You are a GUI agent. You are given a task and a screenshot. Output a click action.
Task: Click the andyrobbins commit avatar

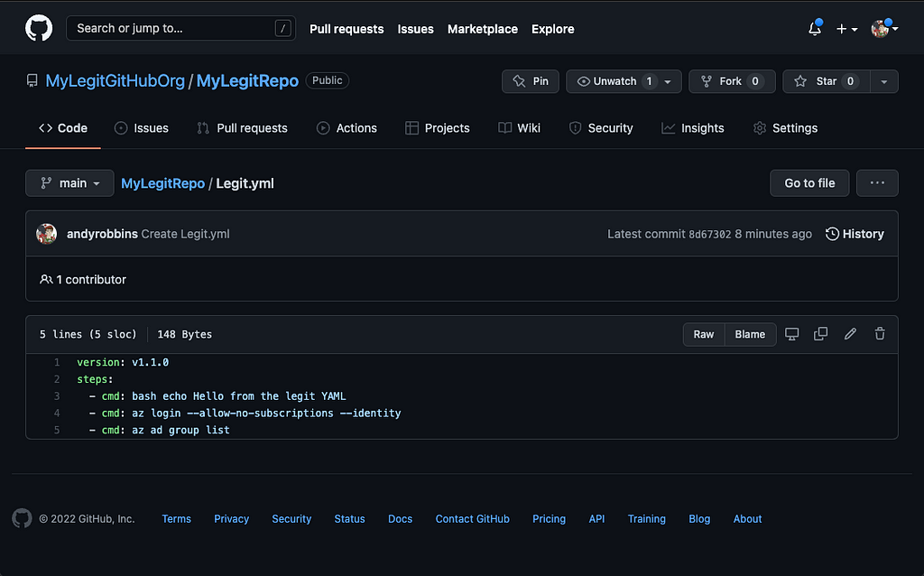click(x=47, y=234)
